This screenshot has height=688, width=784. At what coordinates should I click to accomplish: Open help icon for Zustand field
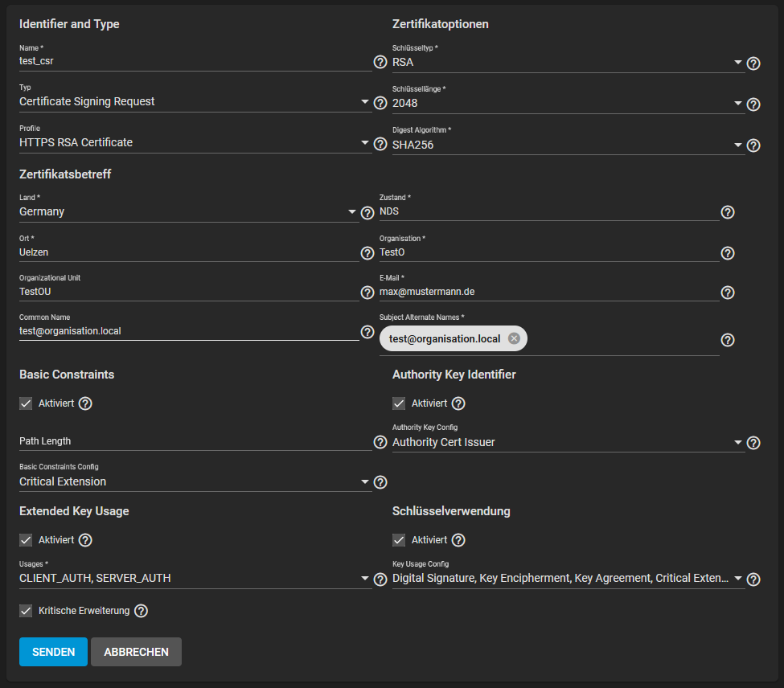point(727,212)
